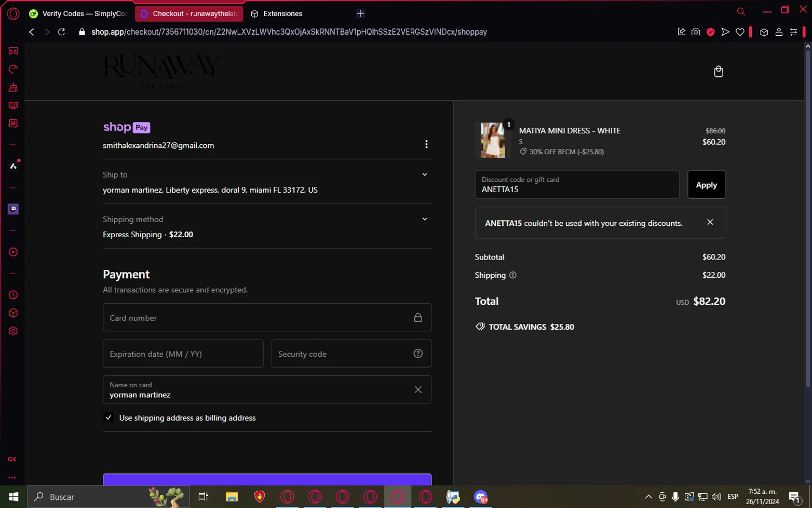Clear the Name on card field
The width and height of the screenshot is (812, 508).
[x=418, y=390]
